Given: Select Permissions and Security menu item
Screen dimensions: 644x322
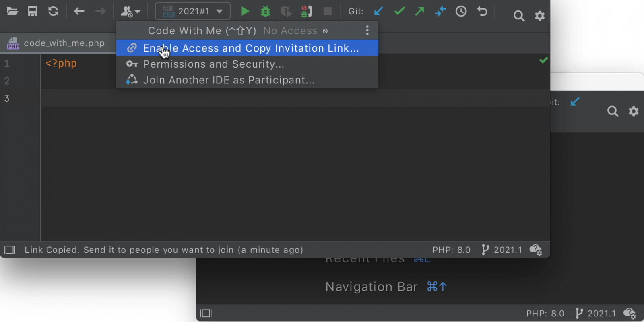Looking at the screenshot, I should coord(247,64).
